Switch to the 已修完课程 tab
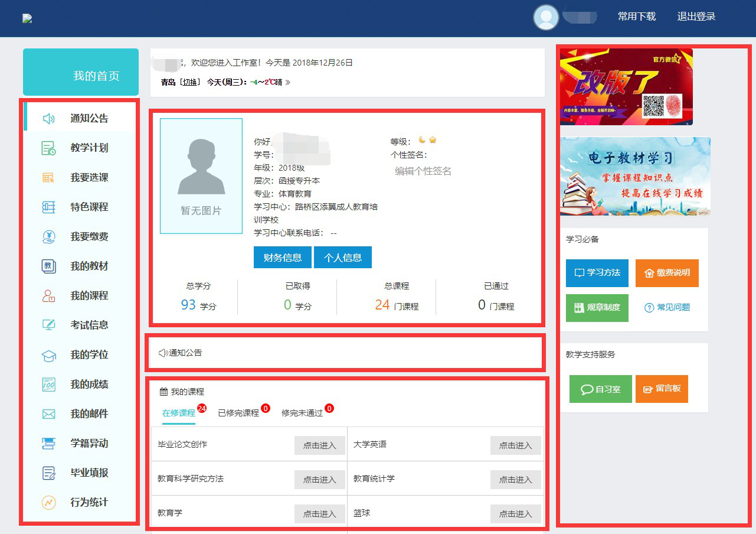The height and width of the screenshot is (534, 756). [238, 413]
